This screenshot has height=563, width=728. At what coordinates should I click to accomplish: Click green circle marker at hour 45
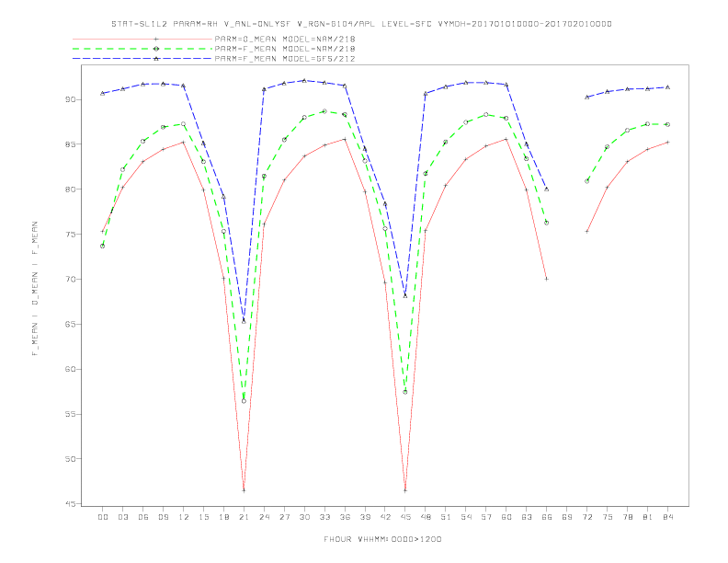click(x=405, y=392)
